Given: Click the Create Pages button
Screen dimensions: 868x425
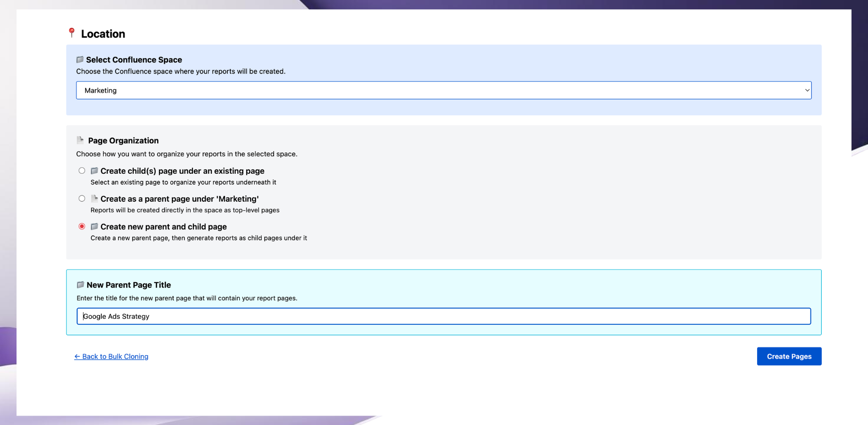Looking at the screenshot, I should (x=789, y=357).
